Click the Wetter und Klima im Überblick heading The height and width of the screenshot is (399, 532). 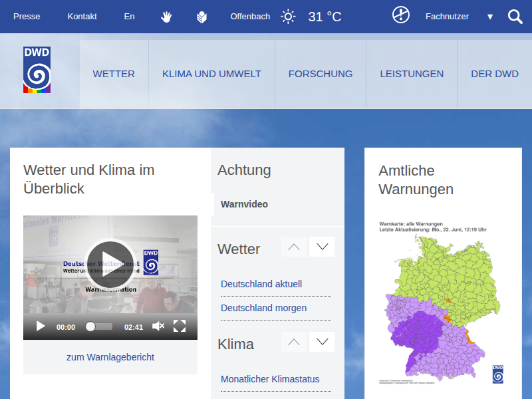[89, 179]
